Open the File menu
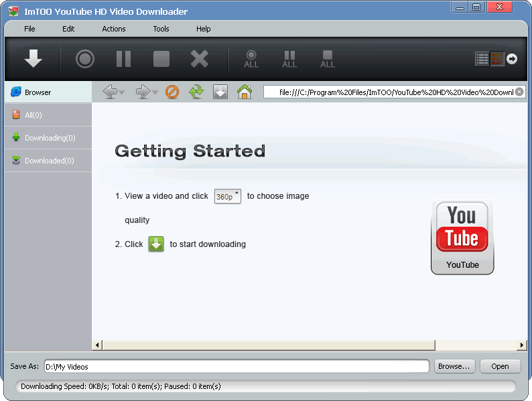The width and height of the screenshot is (532, 401). coord(29,29)
